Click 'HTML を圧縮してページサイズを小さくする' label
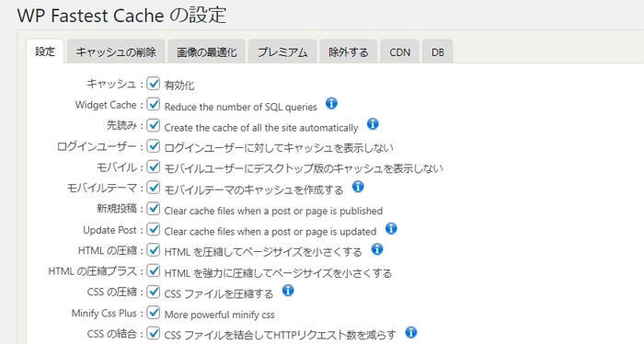Screen dimensions: 644x344 click(263, 252)
